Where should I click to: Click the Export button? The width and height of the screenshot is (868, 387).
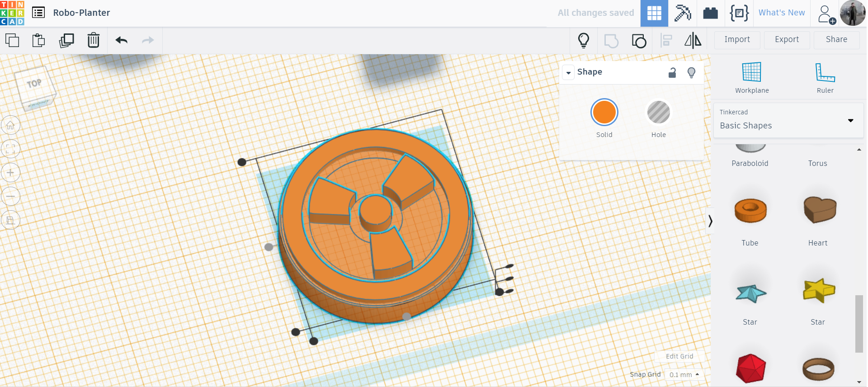787,40
